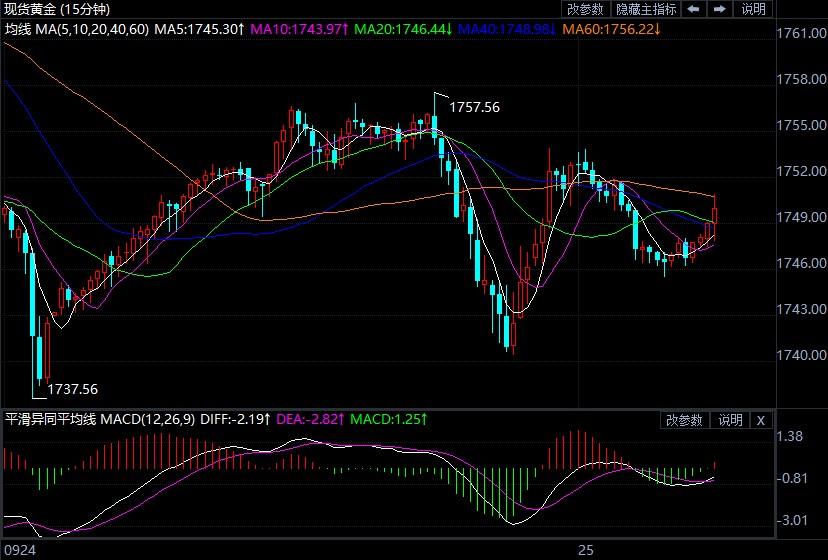Open 改参数 in the MACD panel

coord(684,421)
